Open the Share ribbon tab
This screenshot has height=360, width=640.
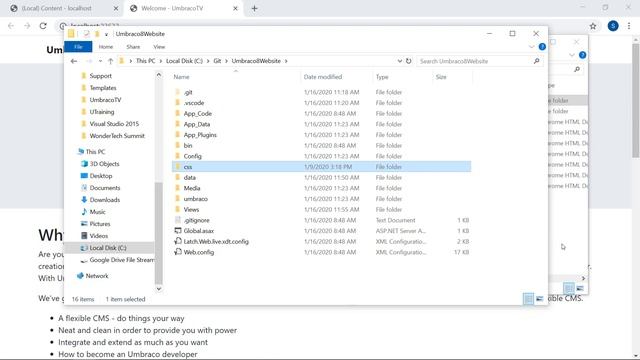pyautogui.click(x=133, y=47)
